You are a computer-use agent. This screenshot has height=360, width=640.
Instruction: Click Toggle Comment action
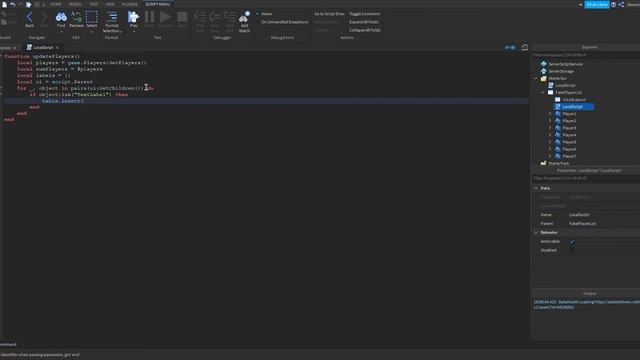click(x=364, y=14)
